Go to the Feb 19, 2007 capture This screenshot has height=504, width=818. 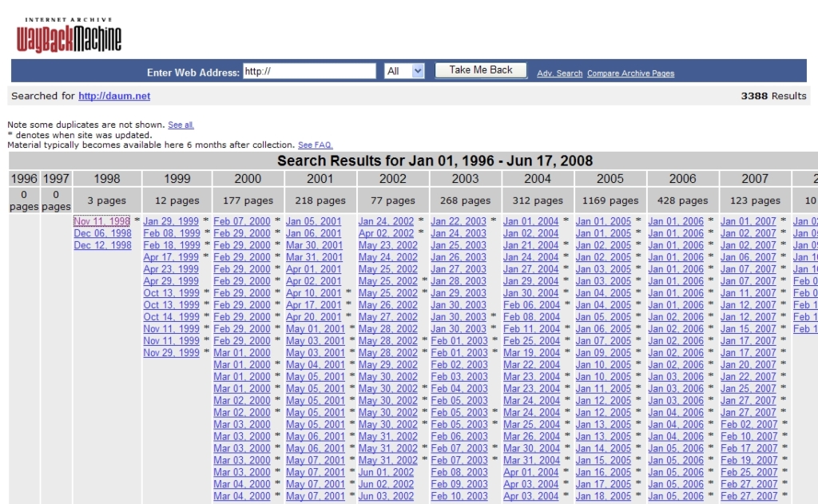(x=749, y=460)
